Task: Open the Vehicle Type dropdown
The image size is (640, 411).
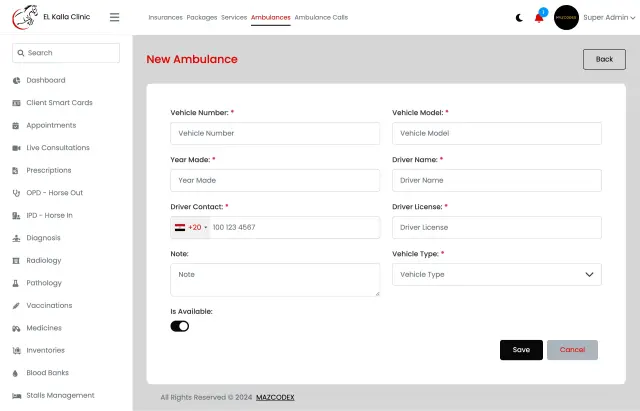Action: pyautogui.click(x=497, y=274)
